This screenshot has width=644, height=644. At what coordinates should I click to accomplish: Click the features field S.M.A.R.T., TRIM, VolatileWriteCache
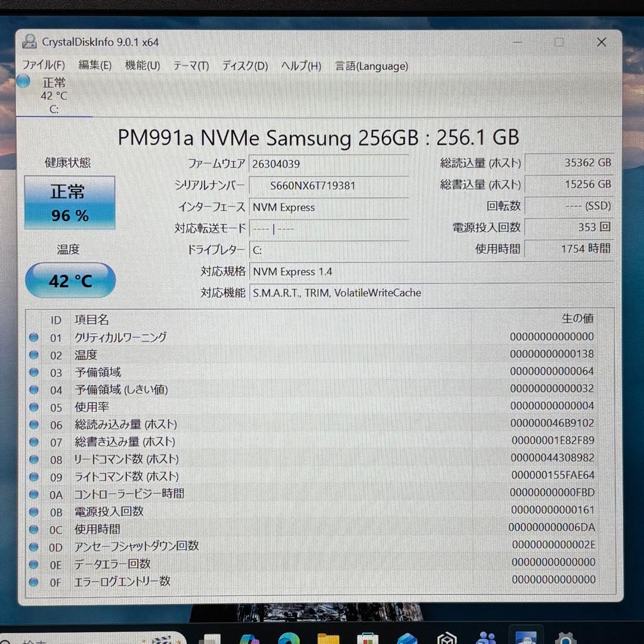431,293
